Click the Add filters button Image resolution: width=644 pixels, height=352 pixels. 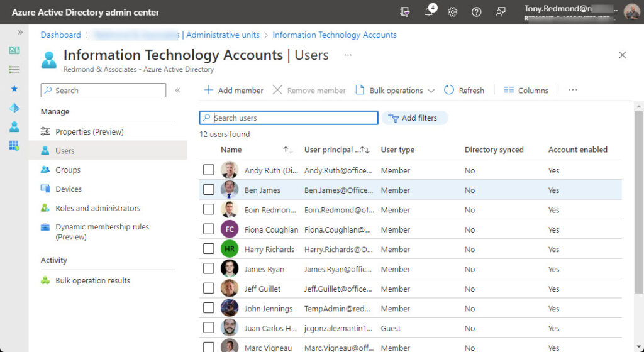415,118
